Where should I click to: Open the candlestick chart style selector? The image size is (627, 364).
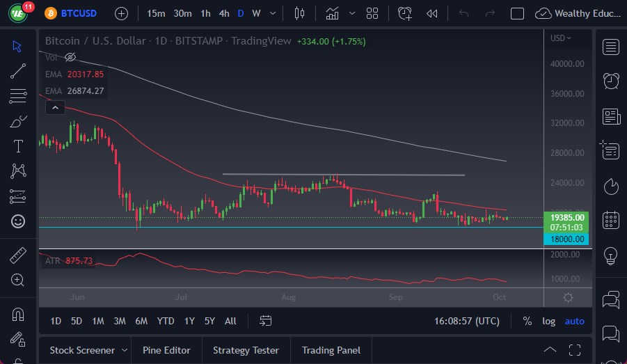click(x=300, y=13)
